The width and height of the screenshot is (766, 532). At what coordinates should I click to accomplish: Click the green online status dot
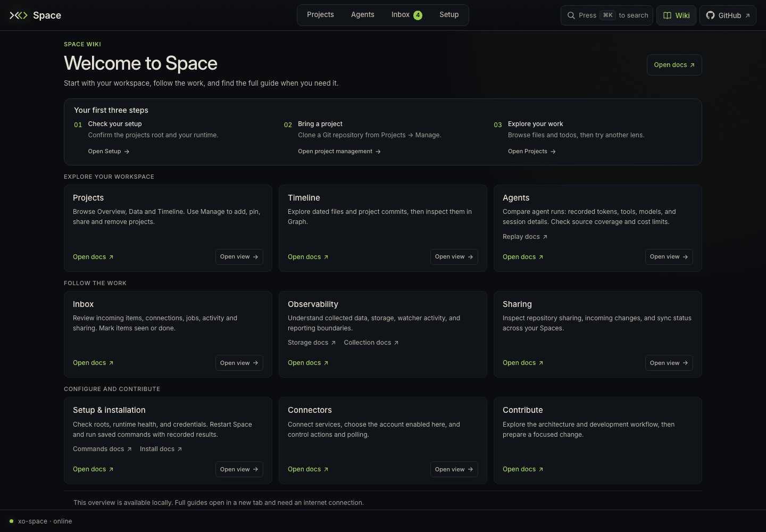11,521
